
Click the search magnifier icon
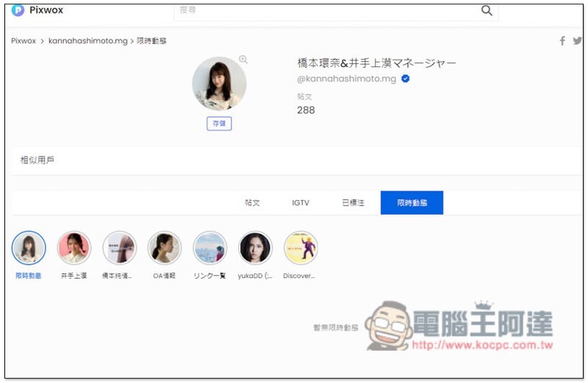pos(487,10)
